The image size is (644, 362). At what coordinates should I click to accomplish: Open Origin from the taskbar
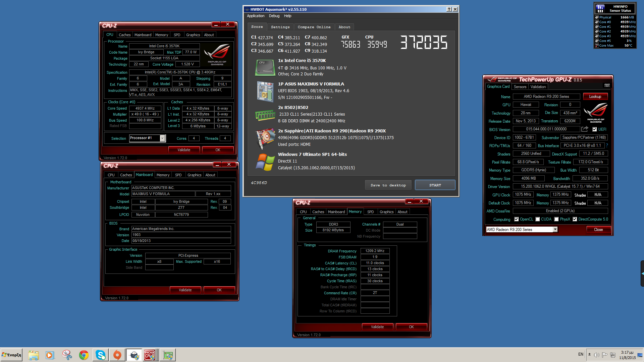click(x=117, y=355)
